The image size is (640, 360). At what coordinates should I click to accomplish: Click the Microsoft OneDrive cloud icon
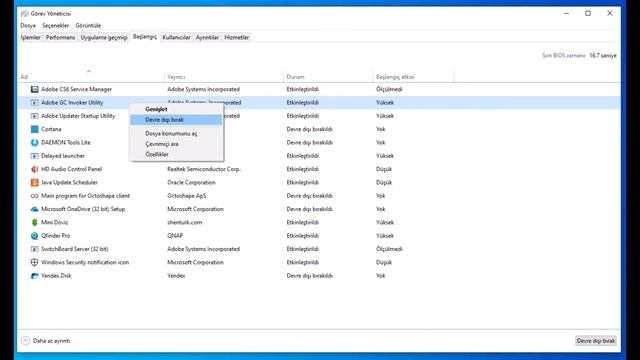tap(34, 209)
